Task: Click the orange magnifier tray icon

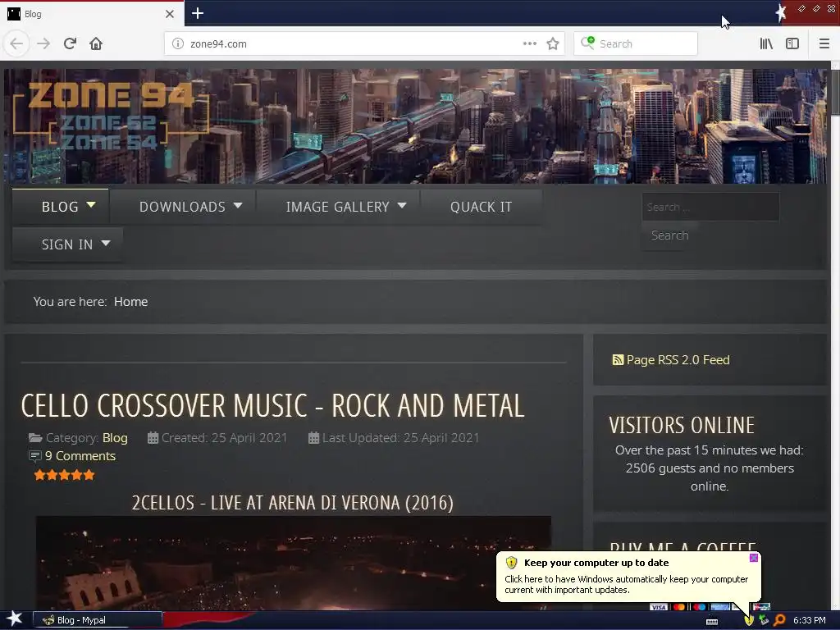Action: (779, 620)
